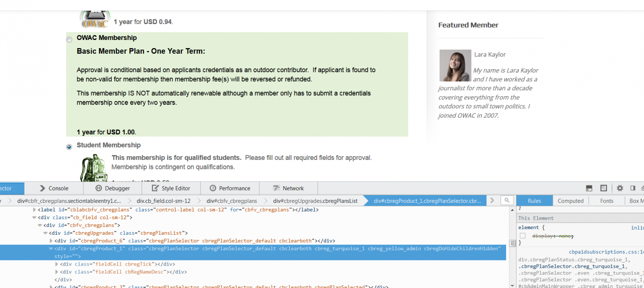This screenshot has width=644, height=288.
Task: Click 'Basic Member Plan - One Year Term:' heading
Action: pyautogui.click(x=141, y=51)
